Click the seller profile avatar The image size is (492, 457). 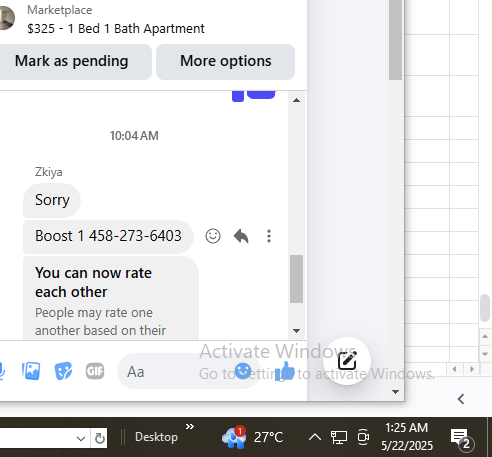[x=7, y=18]
